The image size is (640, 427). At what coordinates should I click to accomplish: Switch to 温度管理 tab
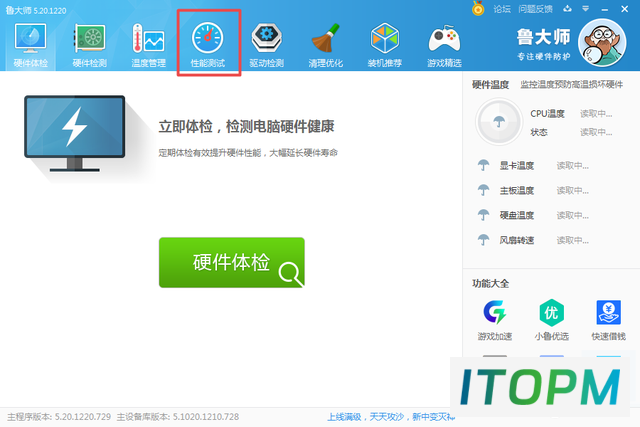click(x=149, y=45)
